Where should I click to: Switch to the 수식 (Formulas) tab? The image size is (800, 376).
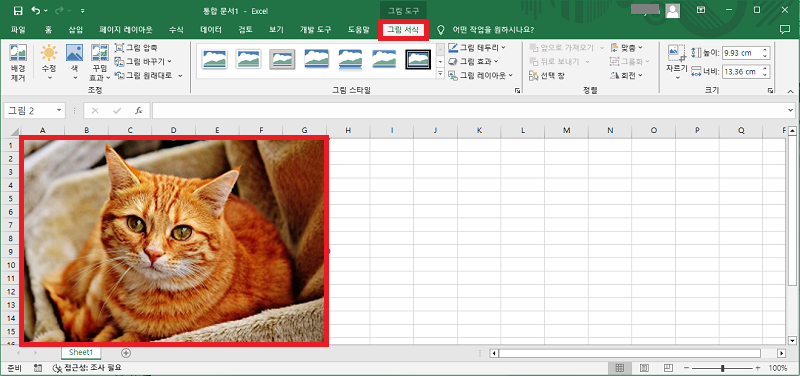click(x=176, y=30)
